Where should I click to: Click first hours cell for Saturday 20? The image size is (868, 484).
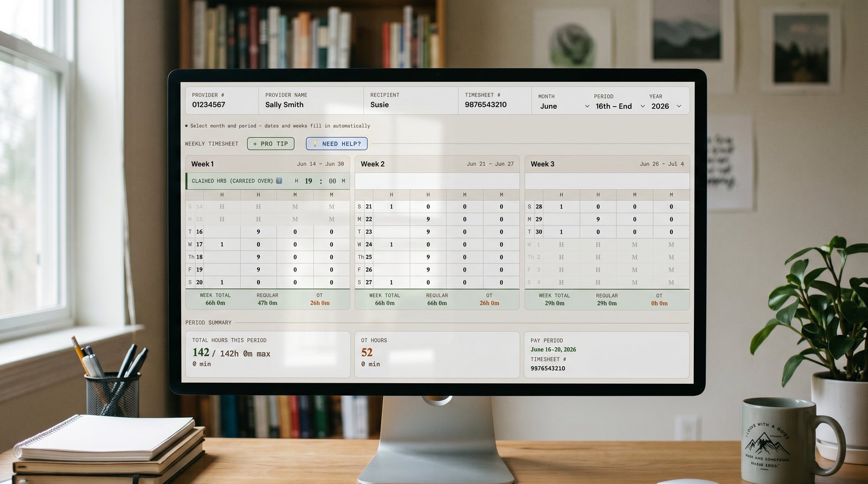[x=222, y=282]
